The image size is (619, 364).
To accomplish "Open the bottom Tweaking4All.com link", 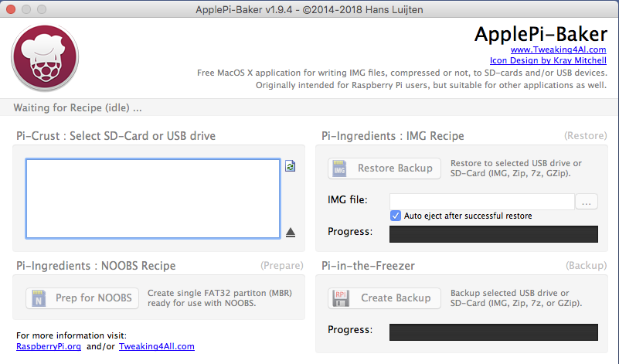I will click(x=156, y=347).
